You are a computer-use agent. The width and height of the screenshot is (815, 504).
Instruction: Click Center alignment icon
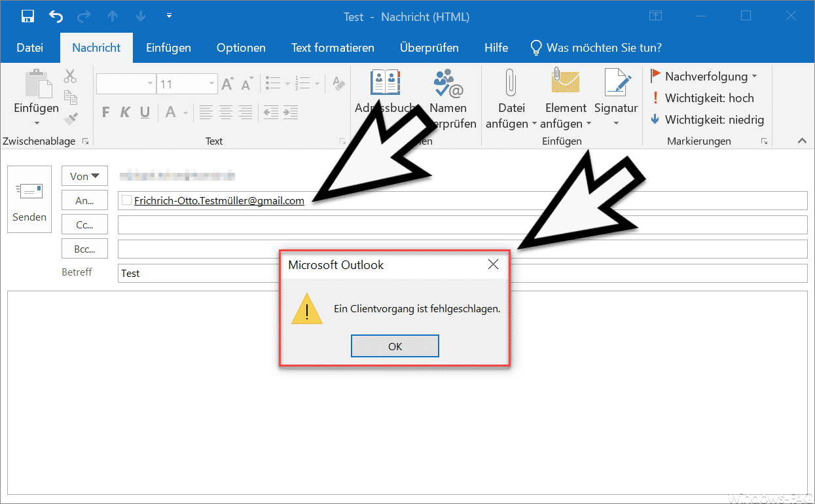click(x=226, y=113)
